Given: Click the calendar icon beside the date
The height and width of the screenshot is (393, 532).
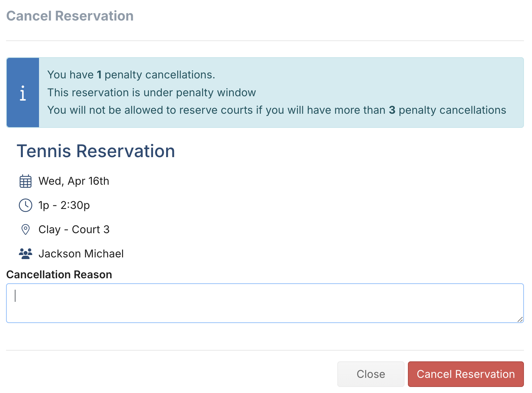Looking at the screenshot, I should coord(26,181).
